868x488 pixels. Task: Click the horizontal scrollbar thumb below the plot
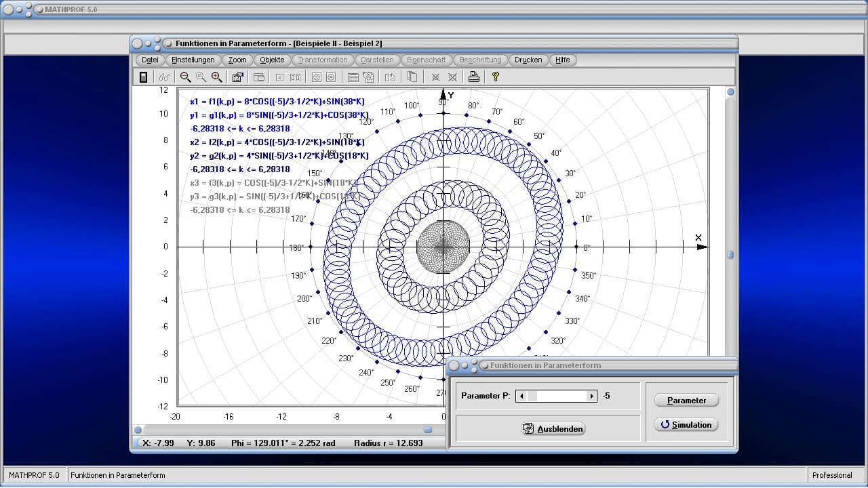(428, 430)
